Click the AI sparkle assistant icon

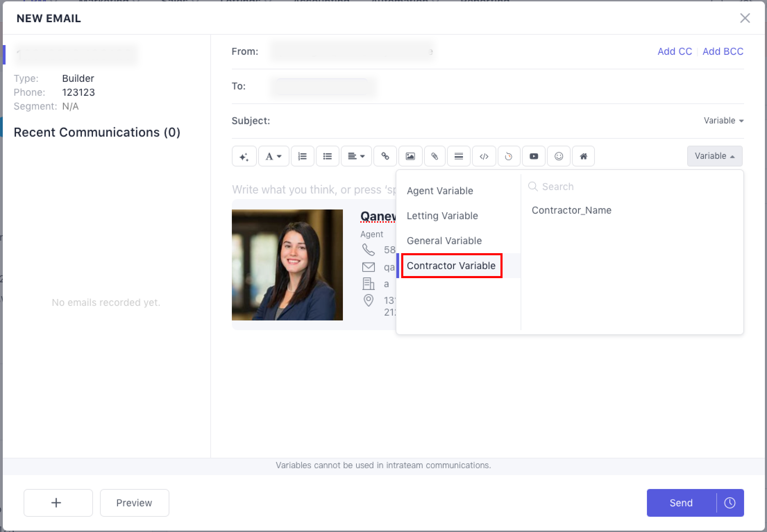(244, 156)
